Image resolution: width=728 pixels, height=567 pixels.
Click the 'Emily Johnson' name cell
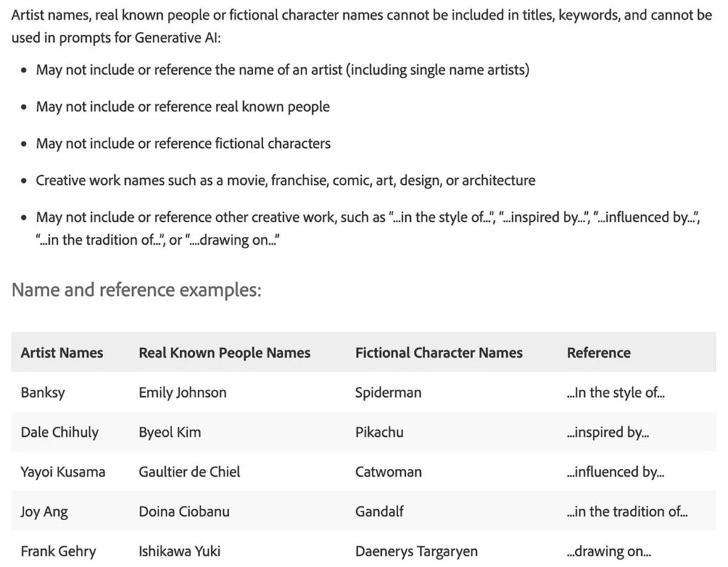[183, 393]
